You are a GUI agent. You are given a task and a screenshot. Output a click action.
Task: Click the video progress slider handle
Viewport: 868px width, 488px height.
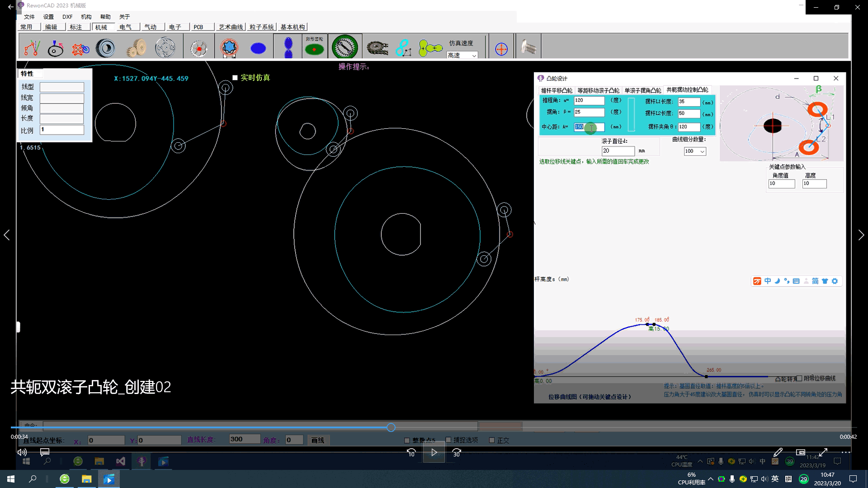391,427
